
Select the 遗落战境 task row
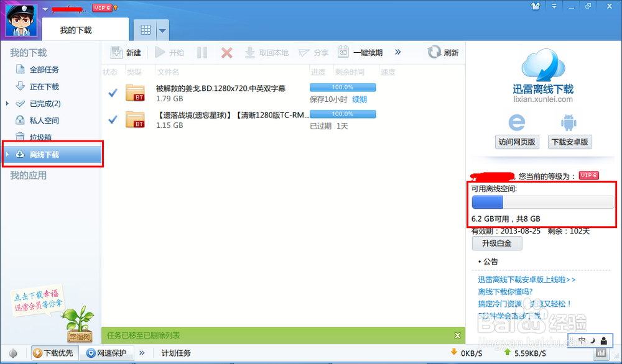click(x=283, y=120)
